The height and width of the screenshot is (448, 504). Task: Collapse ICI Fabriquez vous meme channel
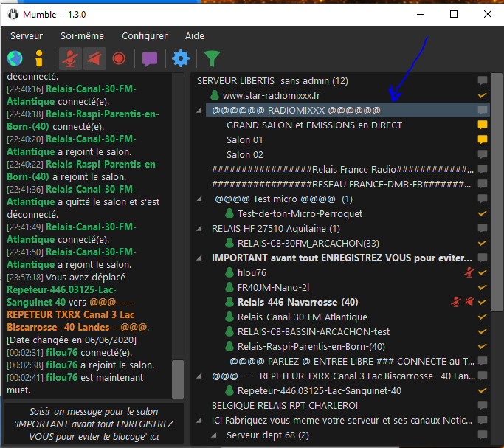click(199, 421)
